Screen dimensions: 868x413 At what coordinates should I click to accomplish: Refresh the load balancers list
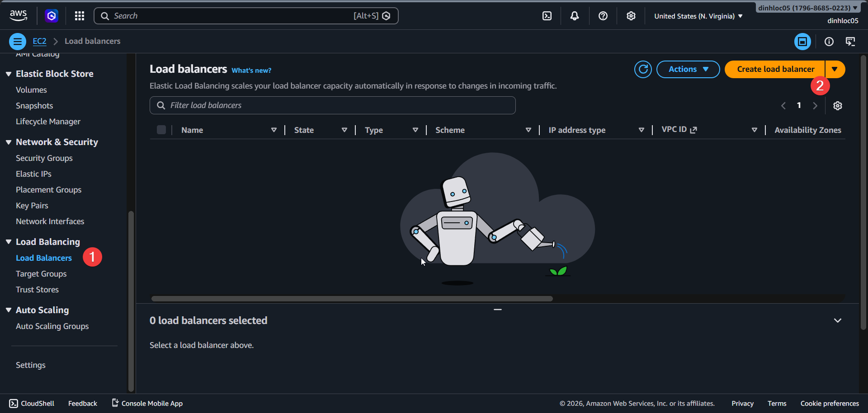(x=643, y=69)
